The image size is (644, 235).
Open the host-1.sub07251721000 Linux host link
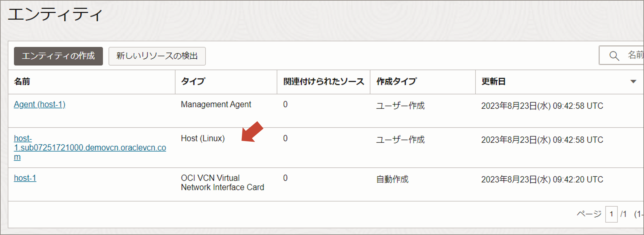(89, 148)
